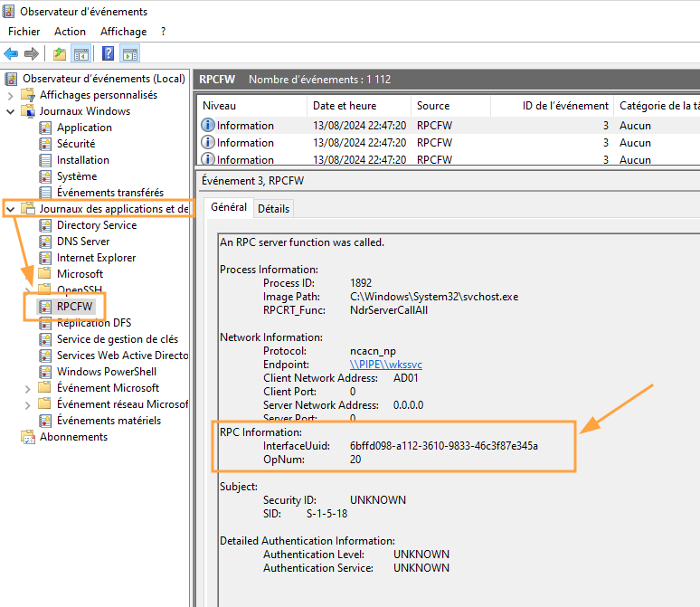Switch to the Détails tab
700x607 pixels.
pyautogui.click(x=273, y=209)
